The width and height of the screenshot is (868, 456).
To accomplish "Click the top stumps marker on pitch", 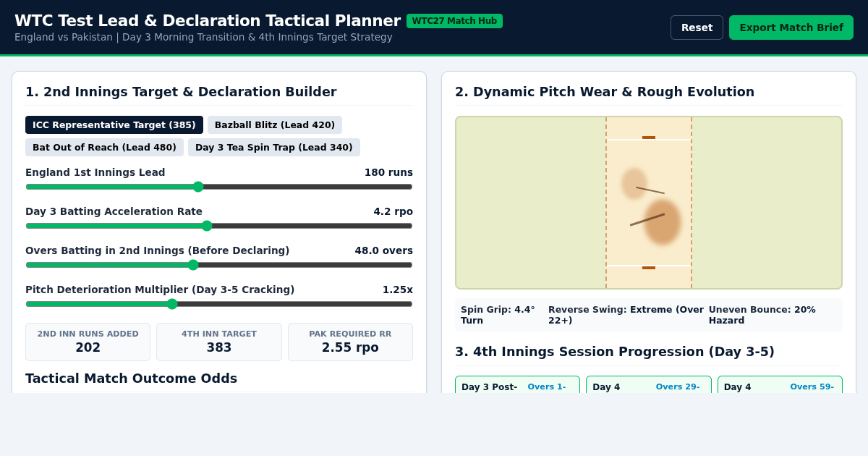I will pos(649,138).
